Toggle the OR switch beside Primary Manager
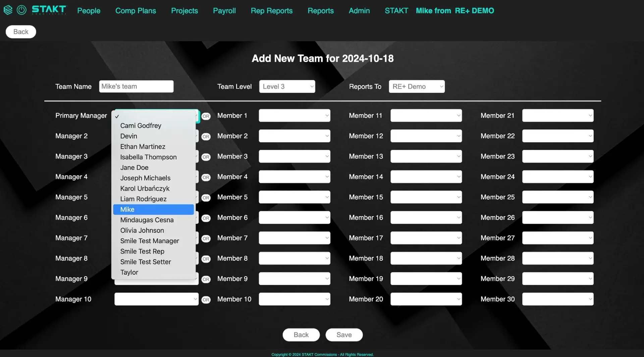The width and height of the screenshot is (644, 357). click(x=206, y=116)
